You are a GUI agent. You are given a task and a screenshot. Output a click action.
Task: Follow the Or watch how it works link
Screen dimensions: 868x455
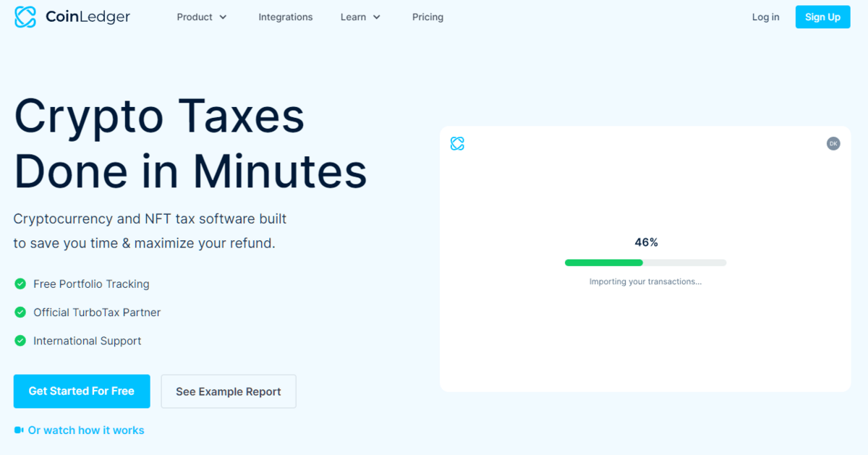point(86,430)
